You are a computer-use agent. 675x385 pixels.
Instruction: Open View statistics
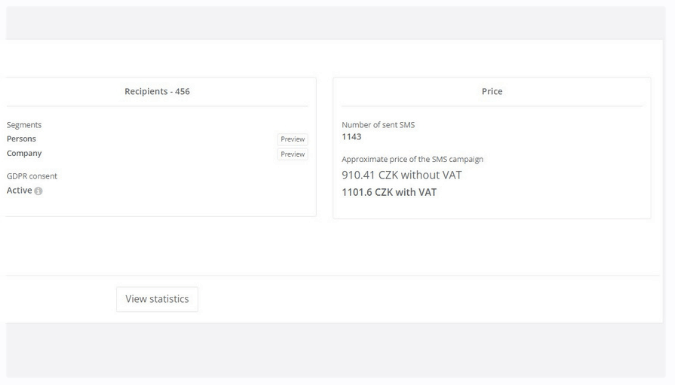(157, 299)
